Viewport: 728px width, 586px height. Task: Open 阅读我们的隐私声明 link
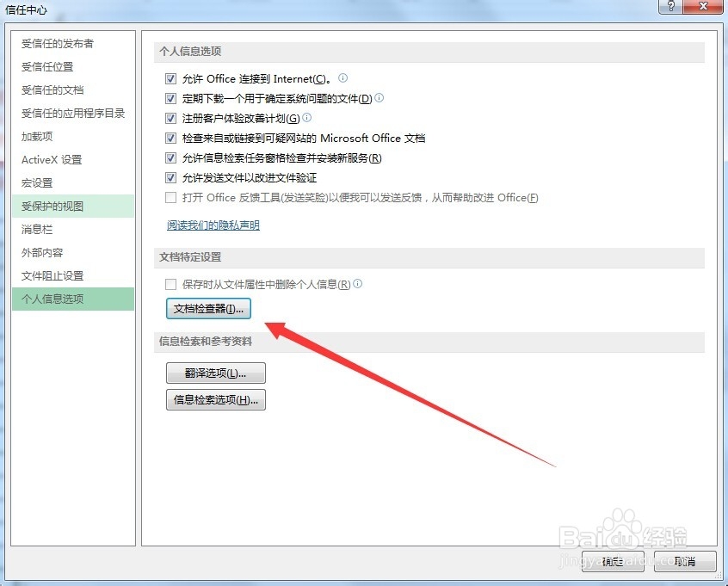[x=213, y=225]
